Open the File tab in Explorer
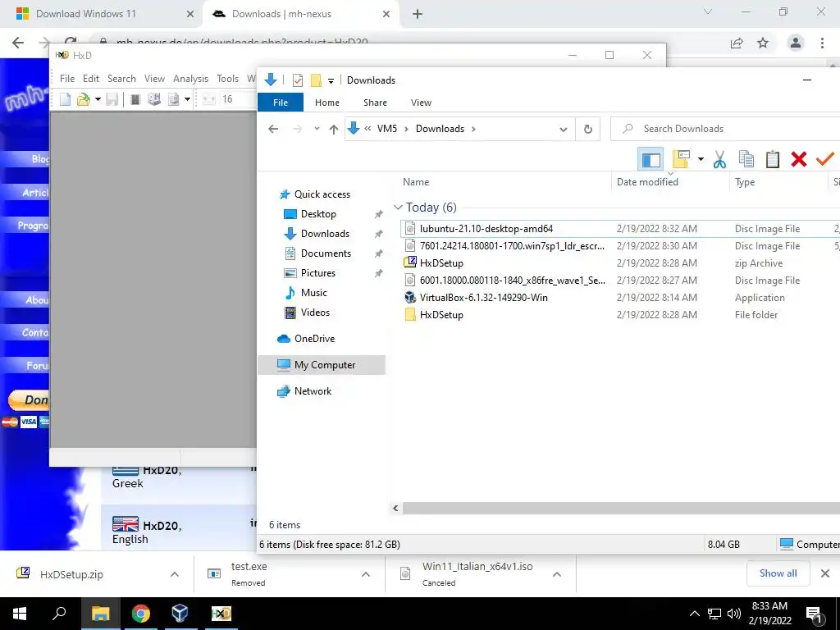The image size is (840, 630). click(281, 103)
